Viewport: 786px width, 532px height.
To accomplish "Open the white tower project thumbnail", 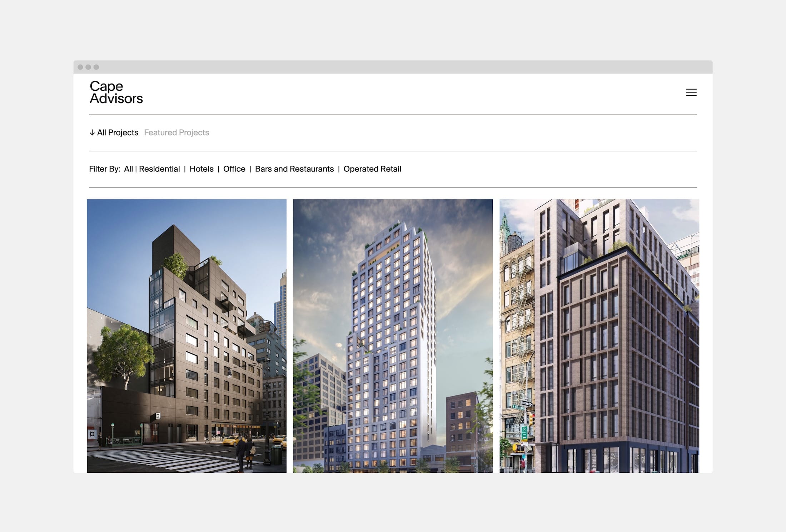I will 393,336.
